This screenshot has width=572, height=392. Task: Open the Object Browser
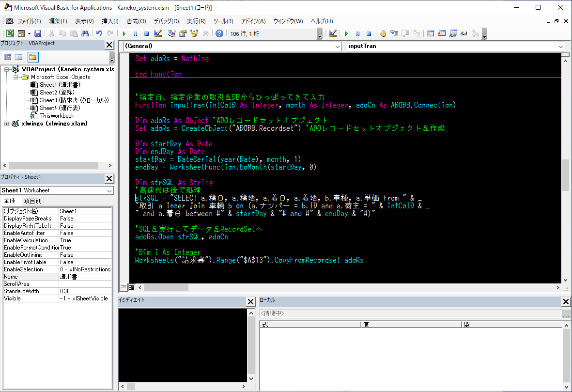[x=194, y=33]
